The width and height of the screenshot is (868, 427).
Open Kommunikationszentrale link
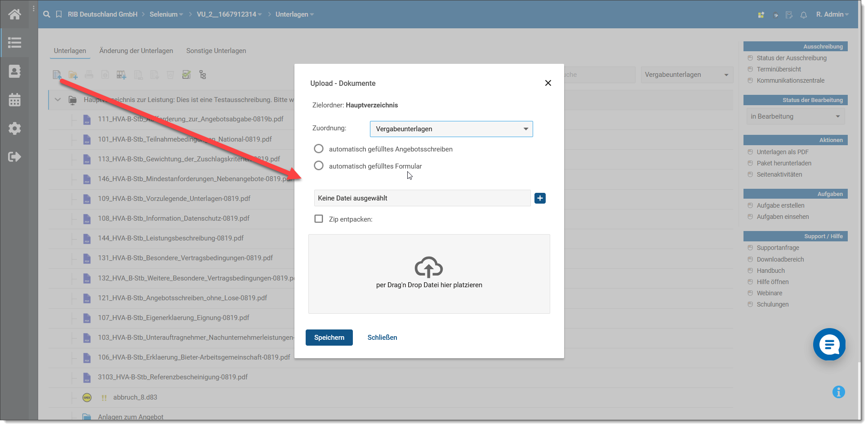791,80
